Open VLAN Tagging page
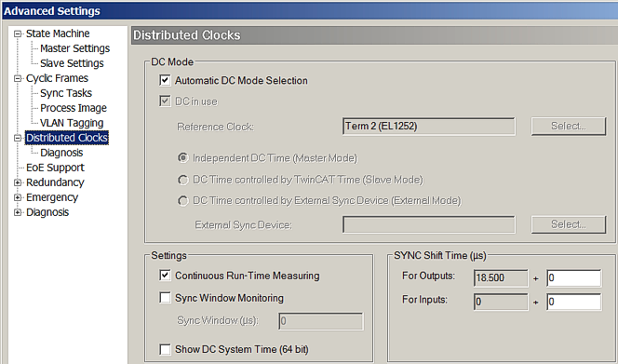This screenshot has width=618, height=364. [x=72, y=123]
